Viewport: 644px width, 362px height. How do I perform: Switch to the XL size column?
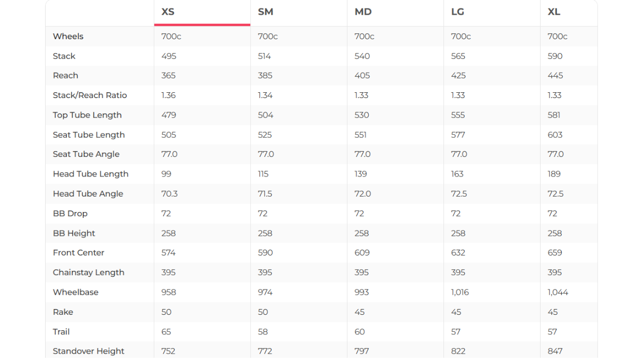(x=554, y=12)
